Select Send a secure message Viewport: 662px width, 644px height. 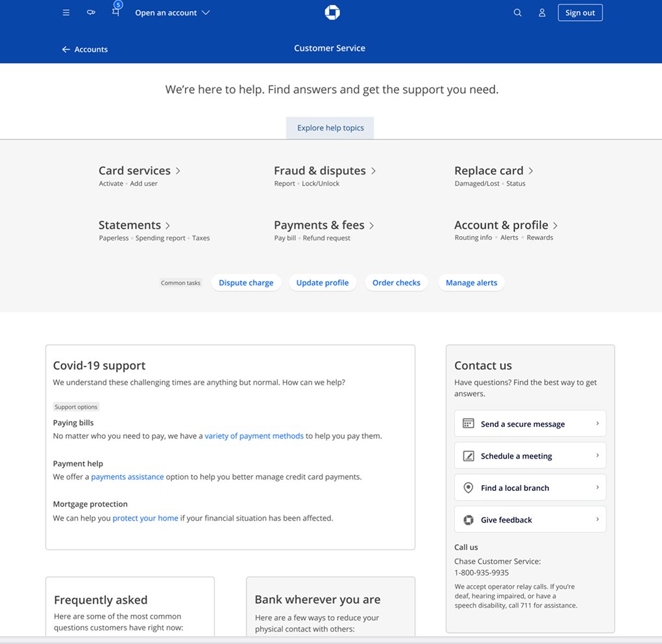click(x=530, y=423)
